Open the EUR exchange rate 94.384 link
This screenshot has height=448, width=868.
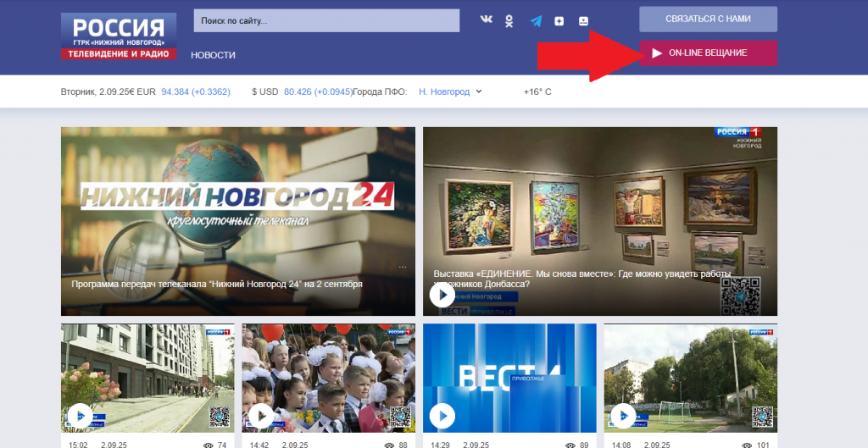pos(196,91)
